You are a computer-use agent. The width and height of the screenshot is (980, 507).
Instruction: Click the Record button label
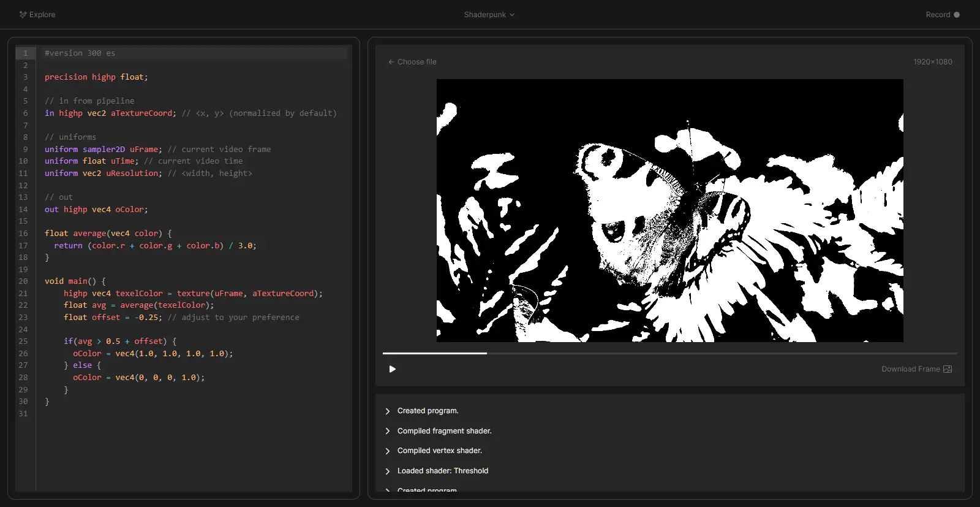937,15
